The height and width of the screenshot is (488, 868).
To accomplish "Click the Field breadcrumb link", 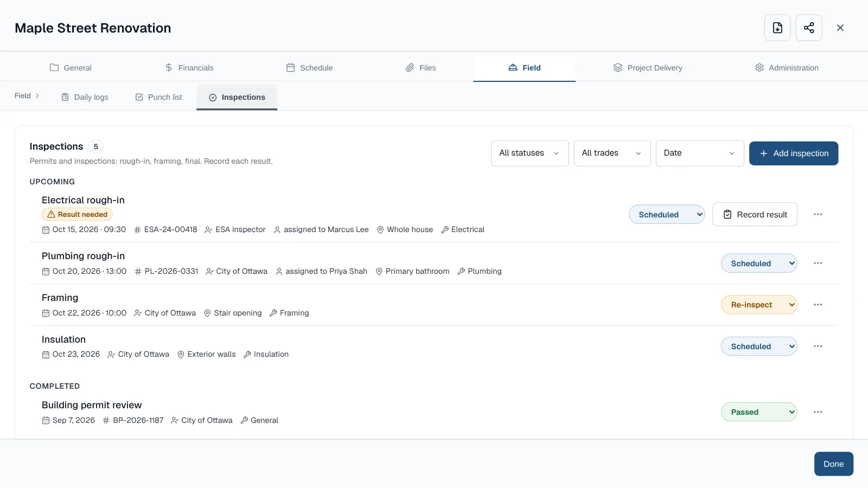I will coord(23,95).
